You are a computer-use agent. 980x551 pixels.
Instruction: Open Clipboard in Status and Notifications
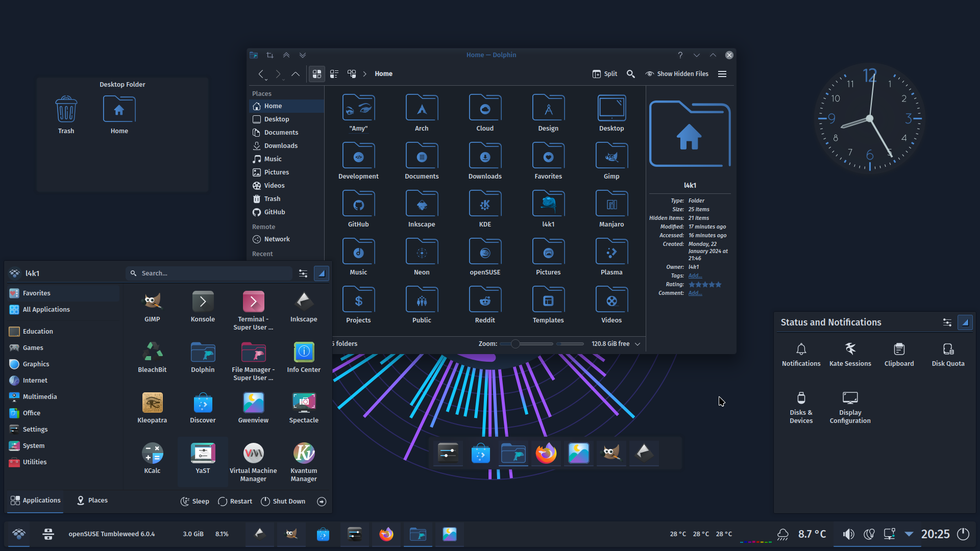pyautogui.click(x=899, y=355)
